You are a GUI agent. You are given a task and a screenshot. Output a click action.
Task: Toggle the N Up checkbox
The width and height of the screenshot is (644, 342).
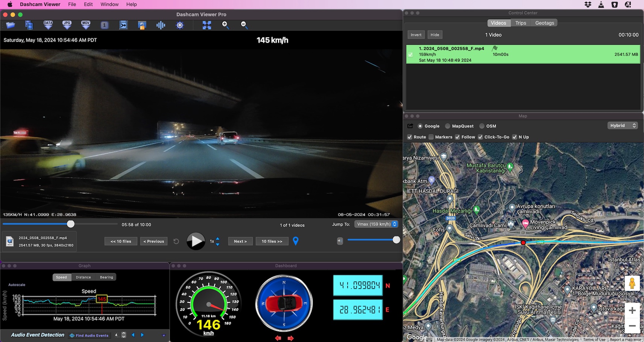click(515, 137)
